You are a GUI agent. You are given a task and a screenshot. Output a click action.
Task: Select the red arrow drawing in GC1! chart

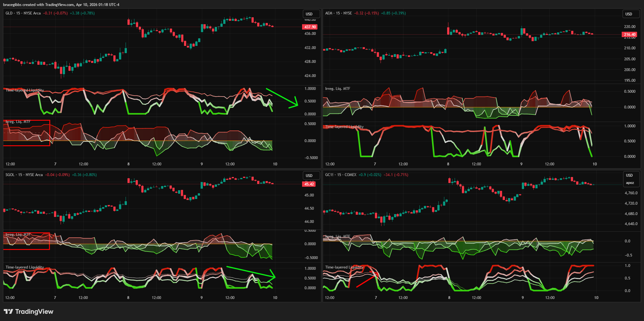point(366,281)
